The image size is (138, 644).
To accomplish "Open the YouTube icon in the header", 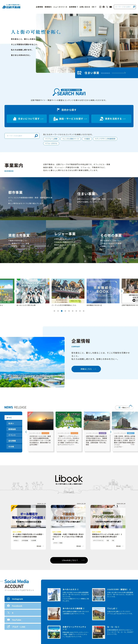I will (111, 7).
